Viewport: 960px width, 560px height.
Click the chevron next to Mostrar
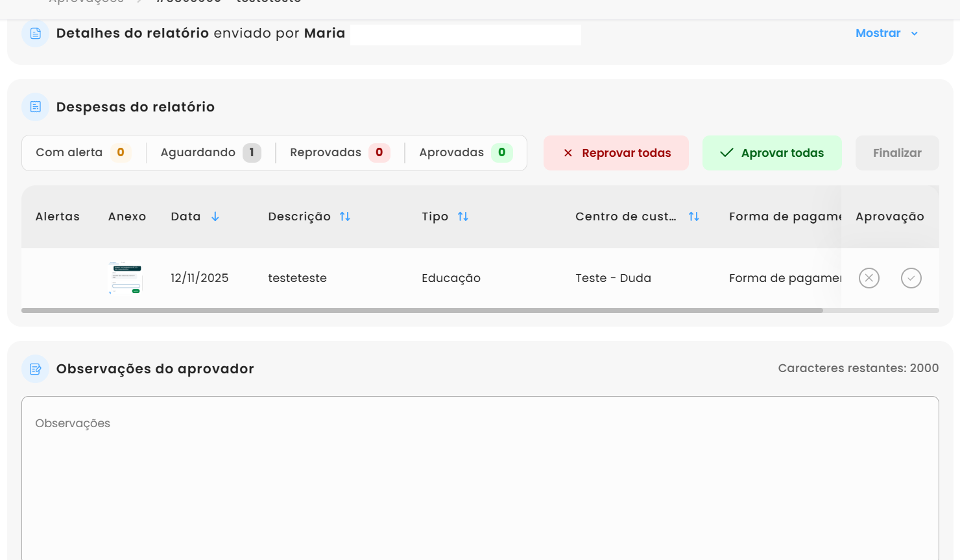click(x=915, y=34)
